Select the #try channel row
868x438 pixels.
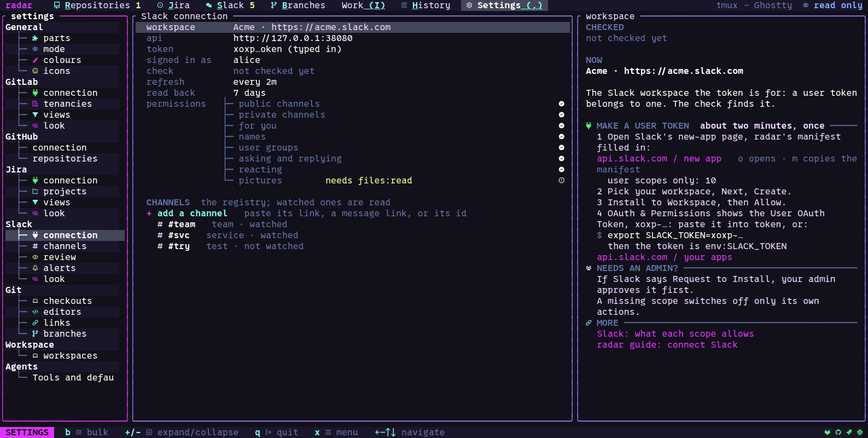353,246
